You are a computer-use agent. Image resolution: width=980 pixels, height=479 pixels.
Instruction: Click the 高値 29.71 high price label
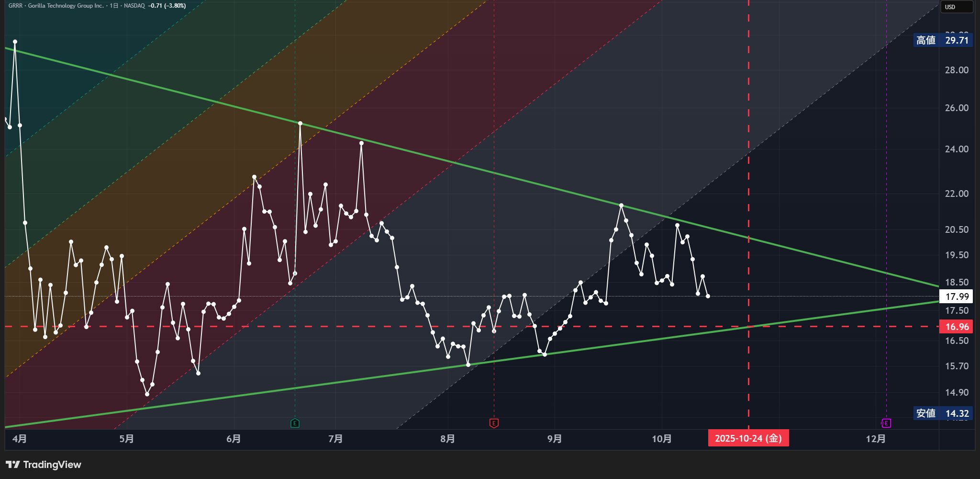943,40
